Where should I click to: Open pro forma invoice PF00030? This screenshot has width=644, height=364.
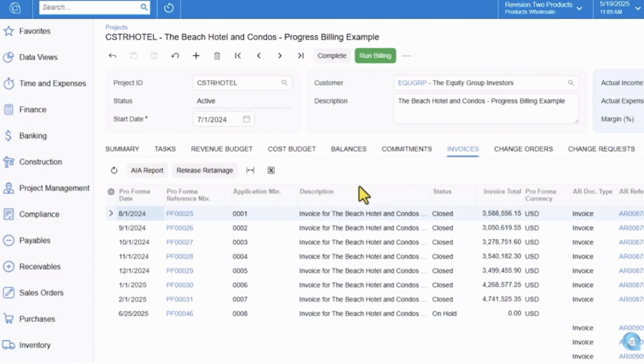(179, 285)
